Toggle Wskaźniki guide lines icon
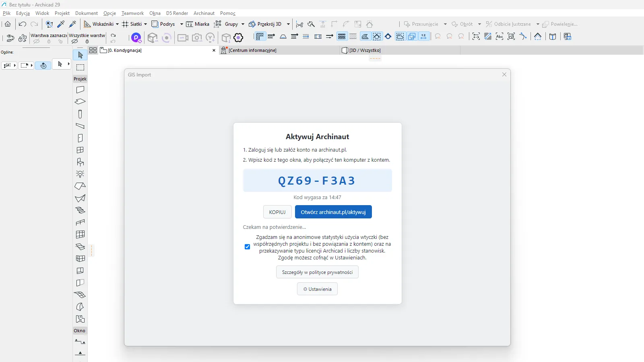The width and height of the screenshot is (644, 362). point(87,24)
